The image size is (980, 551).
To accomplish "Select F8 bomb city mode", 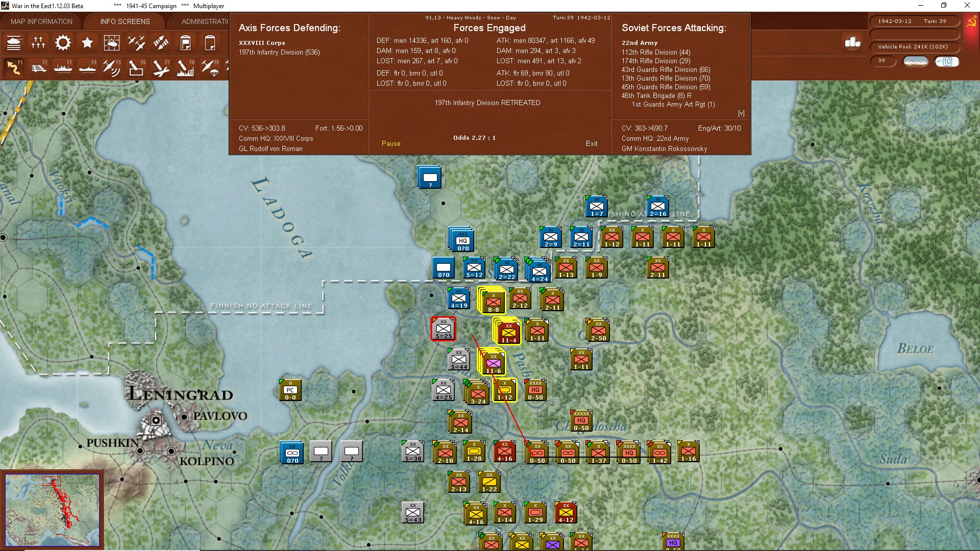I will click(185, 67).
